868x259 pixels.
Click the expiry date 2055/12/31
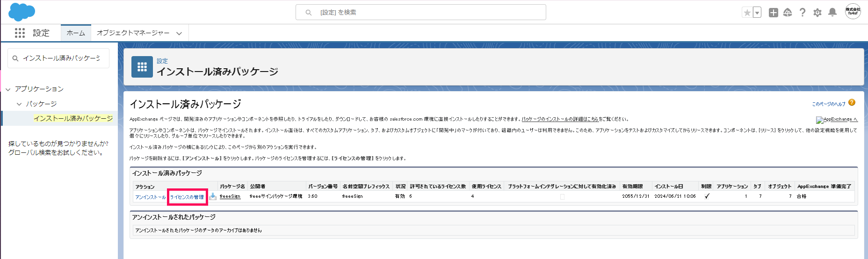tap(636, 196)
